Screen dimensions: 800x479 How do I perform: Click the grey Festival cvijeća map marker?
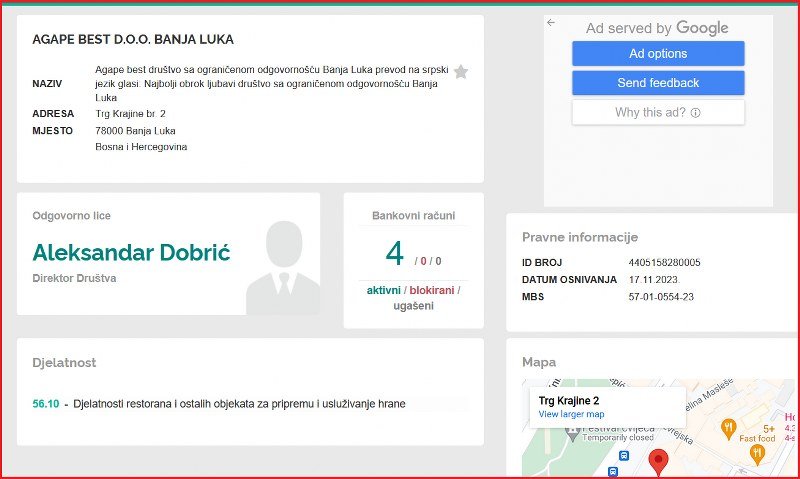tap(573, 432)
